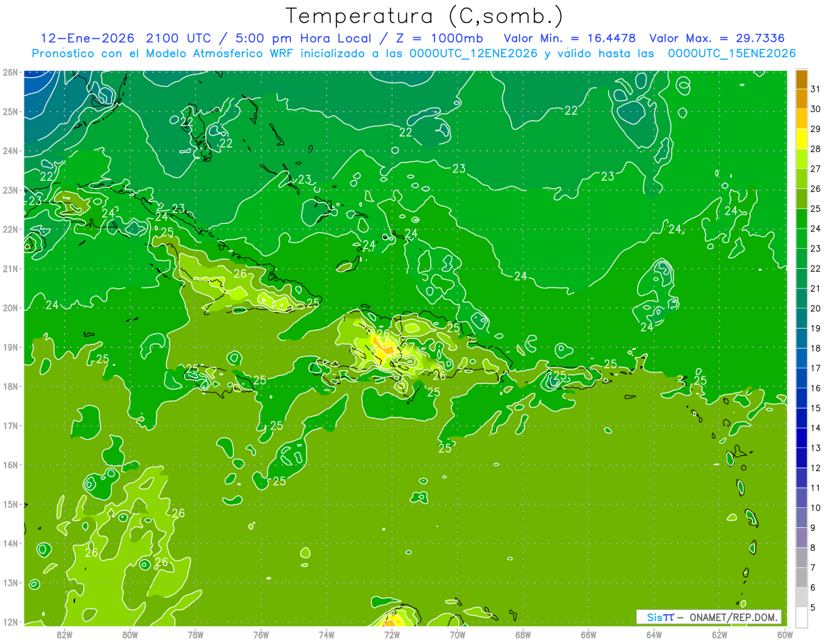Click the '15' label on the color scale
The height and width of the screenshot is (644, 834).
pyautogui.click(x=816, y=408)
